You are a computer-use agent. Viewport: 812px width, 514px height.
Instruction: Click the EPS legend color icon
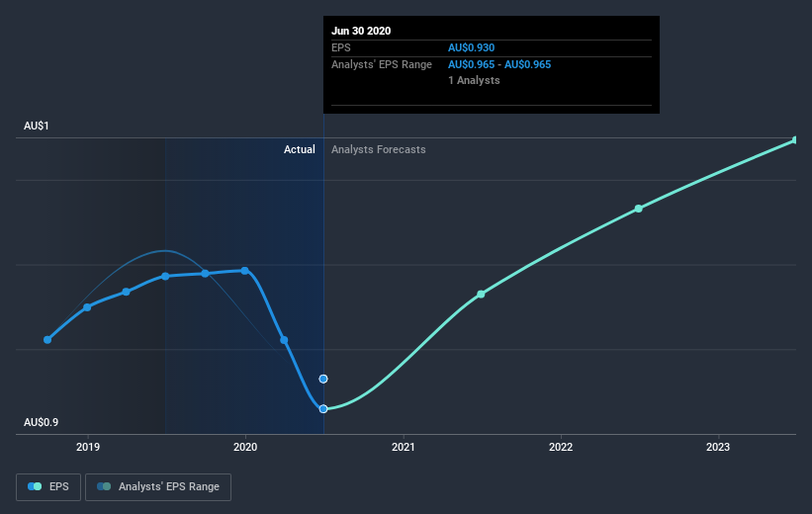[35, 486]
